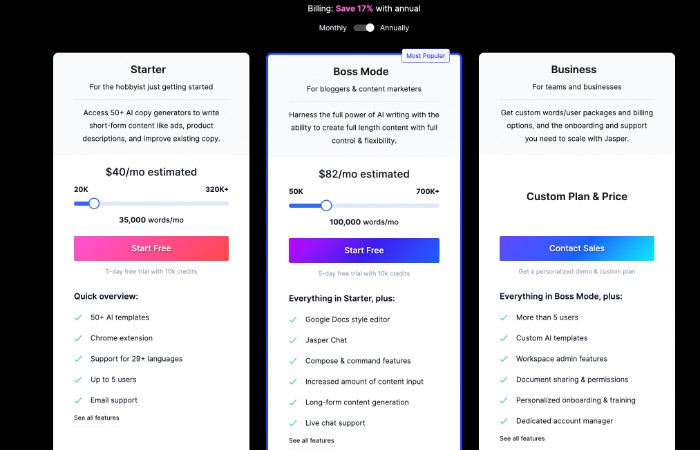Click checkmark next to Live chat support
700x450 pixels.
(293, 423)
